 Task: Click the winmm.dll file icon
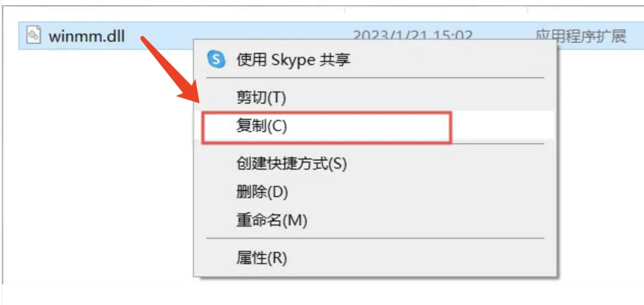(x=34, y=36)
